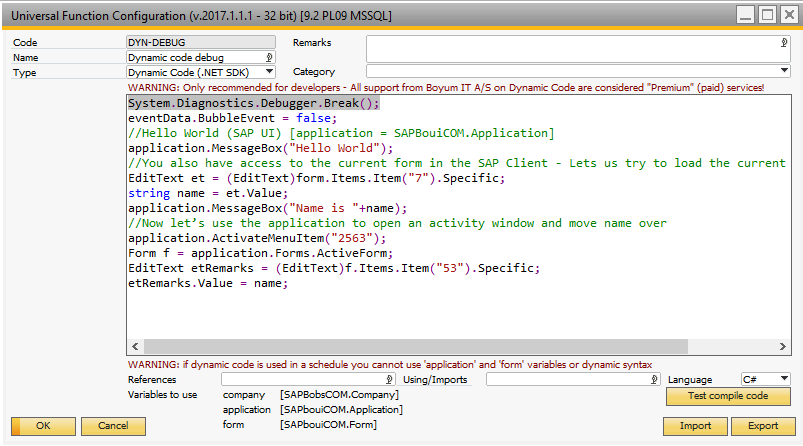803x446 pixels.
Task: Click the Remarks text area
Action: [x=578, y=49]
